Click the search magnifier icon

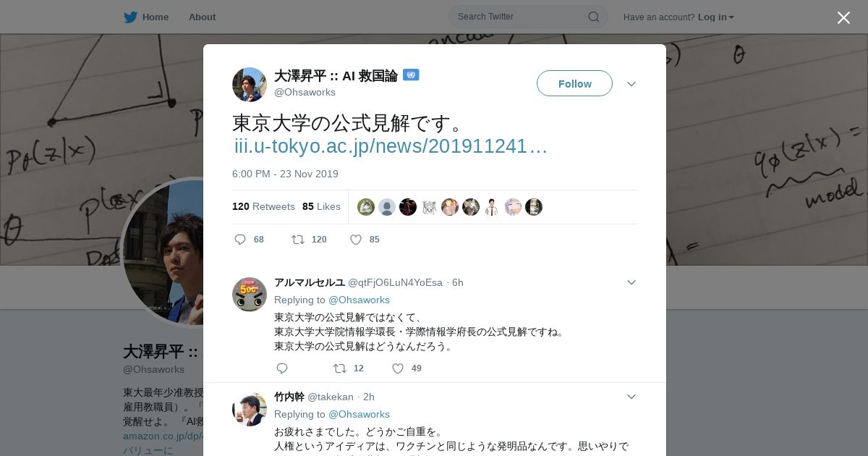pyautogui.click(x=593, y=17)
